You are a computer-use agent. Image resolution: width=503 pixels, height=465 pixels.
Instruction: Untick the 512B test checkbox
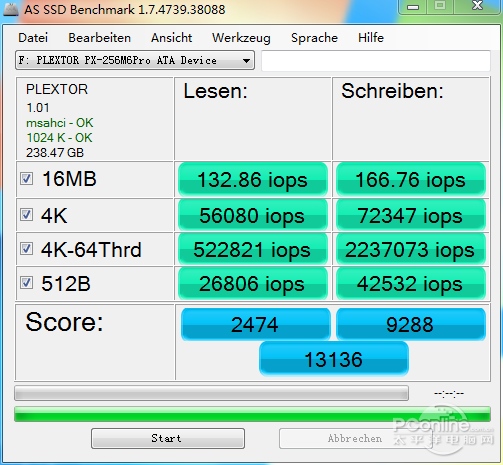[26, 283]
